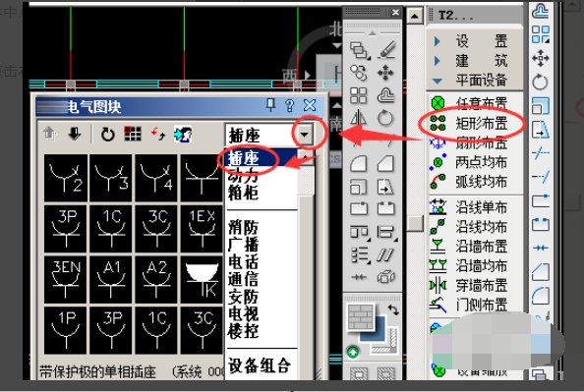584x392 pixels.
Task: Click the move-up arrow in 电气图块 toolbar
Action: 49,134
